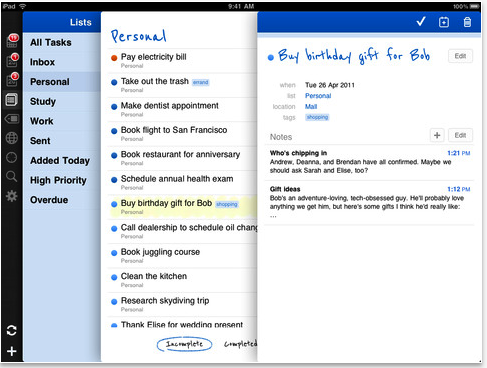Viewport: 487px width, 368px height.
Task: Open High Priority smart list
Action: coord(62,180)
